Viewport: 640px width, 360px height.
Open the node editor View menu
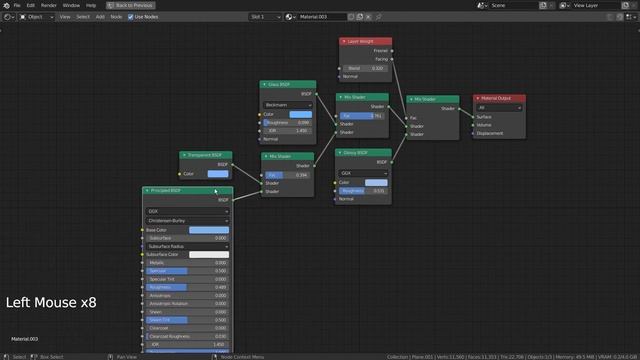coord(65,17)
